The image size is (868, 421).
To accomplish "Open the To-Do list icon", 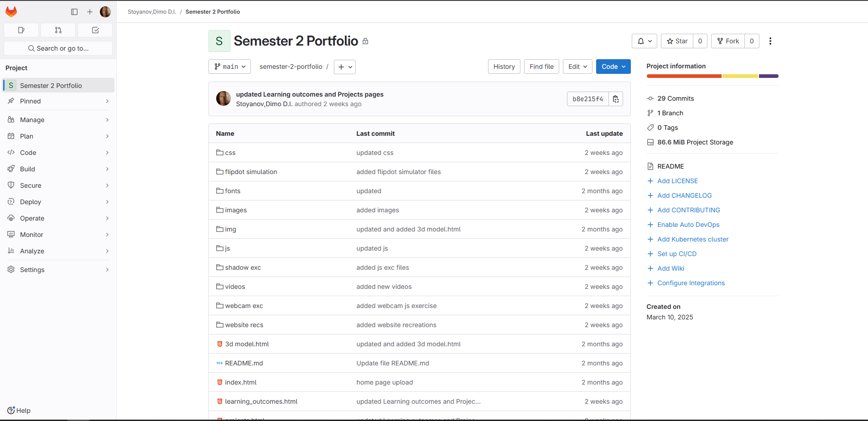I will pos(95,30).
